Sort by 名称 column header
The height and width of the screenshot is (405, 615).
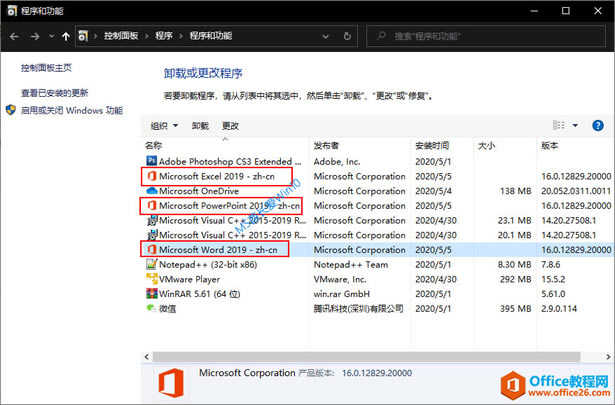[153, 146]
